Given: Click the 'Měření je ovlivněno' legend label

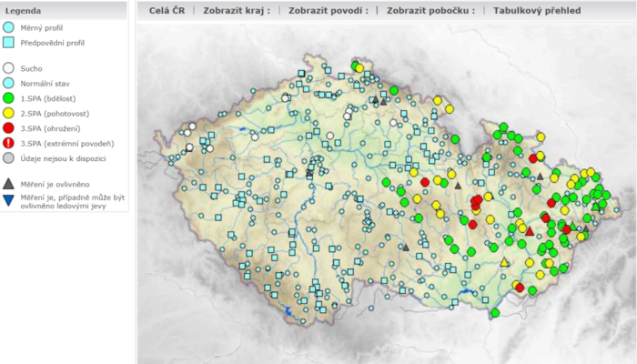Looking at the screenshot, I should click(x=55, y=185).
